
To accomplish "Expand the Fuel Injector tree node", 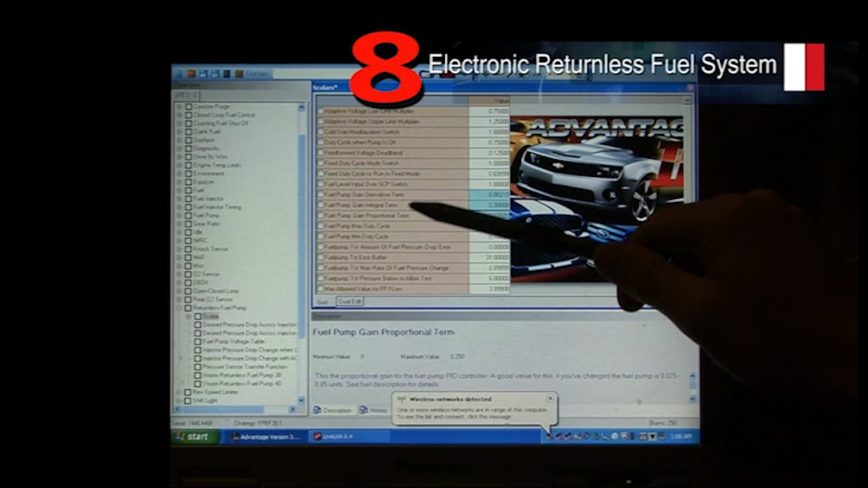I will pos(180,198).
